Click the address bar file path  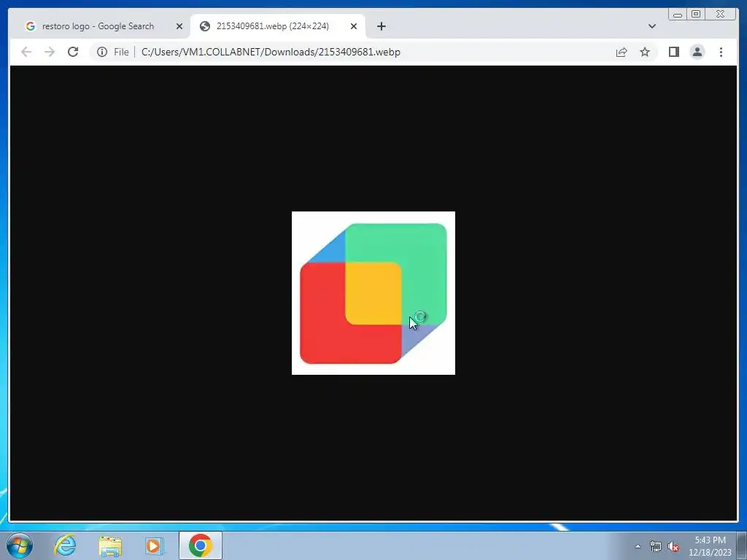pos(271,52)
